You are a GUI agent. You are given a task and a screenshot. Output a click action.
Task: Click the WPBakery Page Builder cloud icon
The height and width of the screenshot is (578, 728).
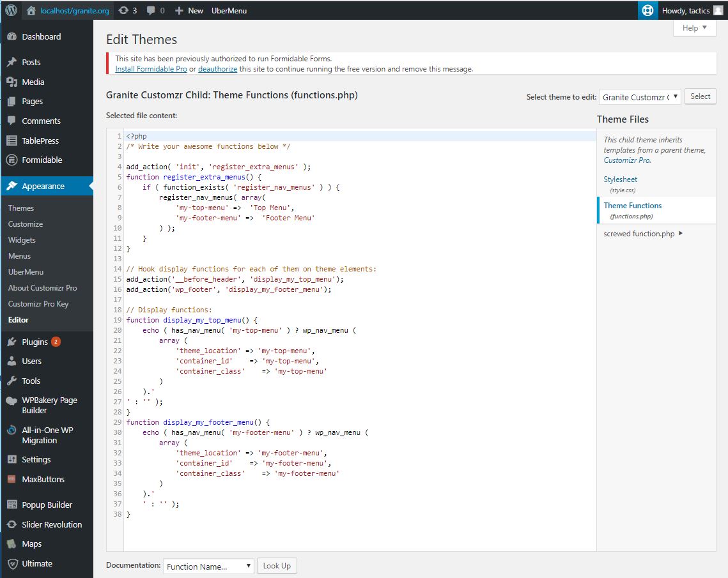pos(12,401)
